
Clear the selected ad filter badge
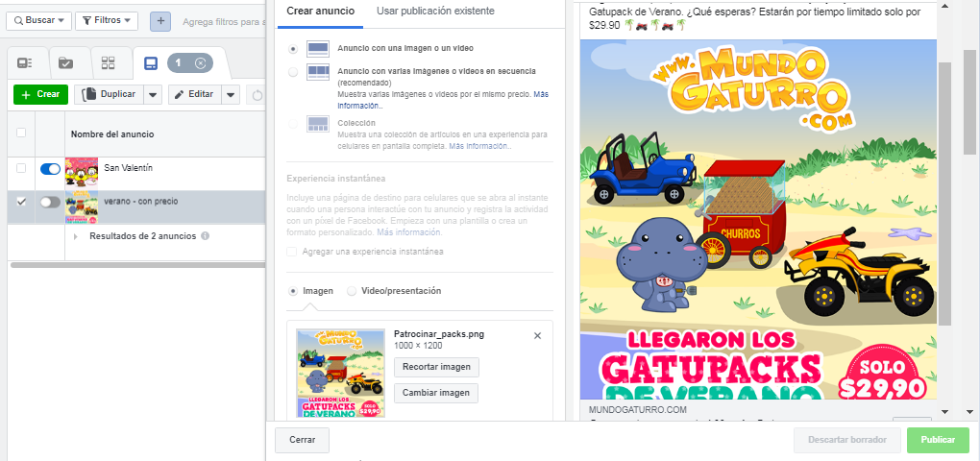(x=200, y=63)
